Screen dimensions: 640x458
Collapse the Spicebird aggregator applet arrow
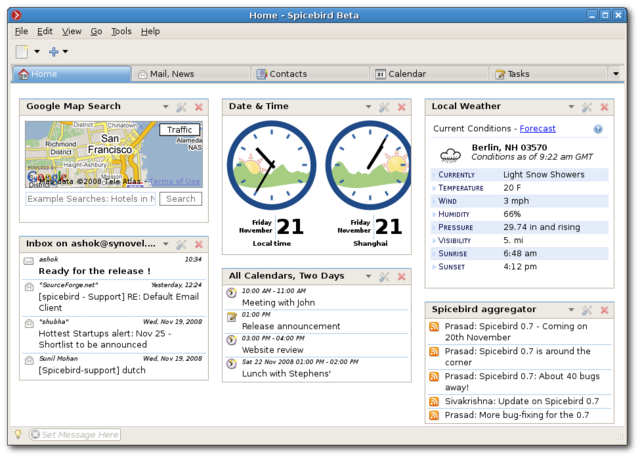(571, 310)
